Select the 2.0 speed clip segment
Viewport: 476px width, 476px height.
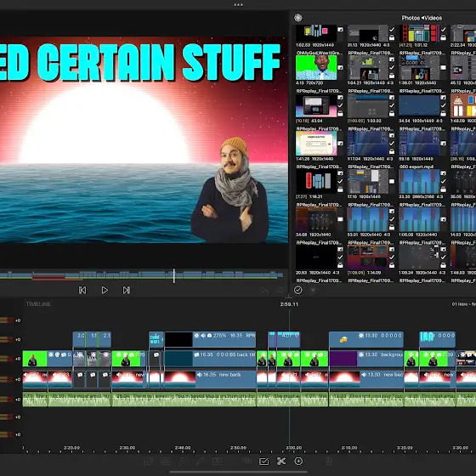(79, 339)
